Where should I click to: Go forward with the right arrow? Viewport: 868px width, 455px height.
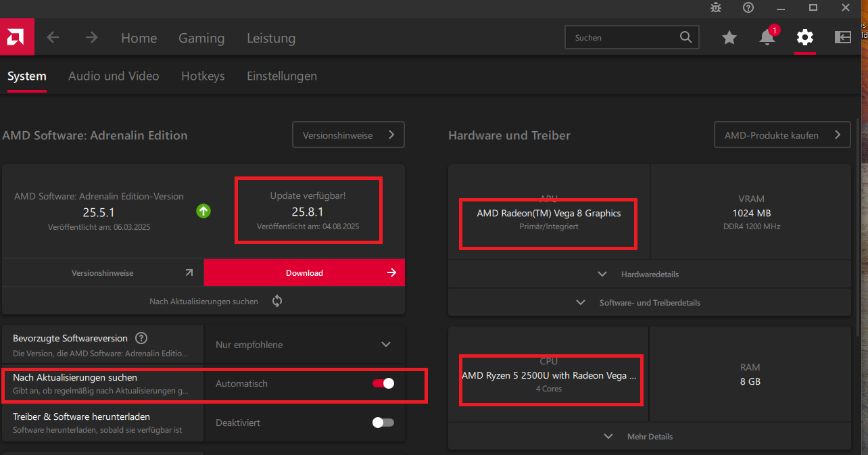[91, 38]
